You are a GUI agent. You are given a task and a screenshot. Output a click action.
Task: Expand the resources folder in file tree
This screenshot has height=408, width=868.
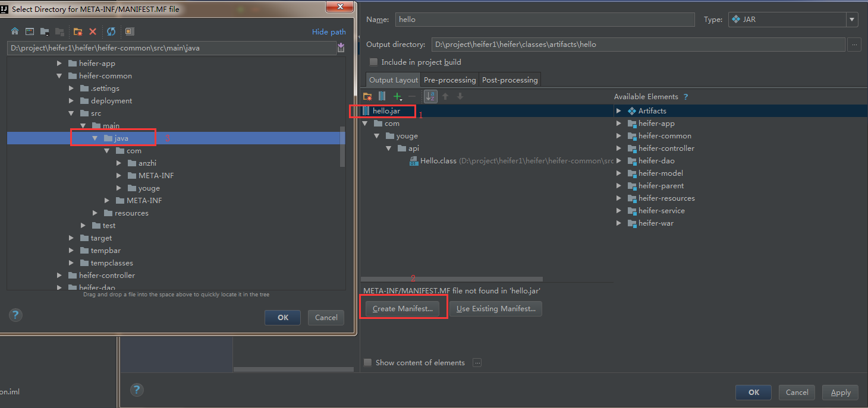[95, 213]
